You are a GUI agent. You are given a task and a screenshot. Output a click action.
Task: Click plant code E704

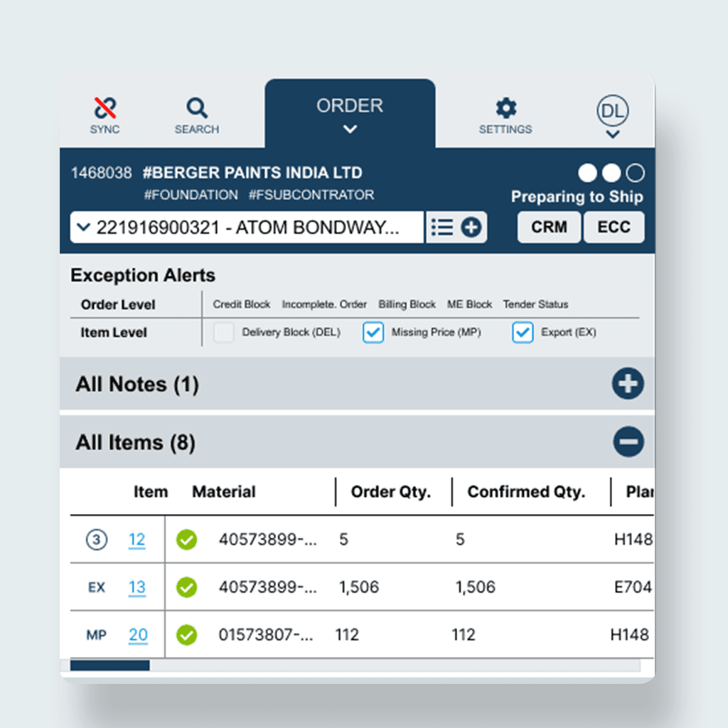[633, 587]
